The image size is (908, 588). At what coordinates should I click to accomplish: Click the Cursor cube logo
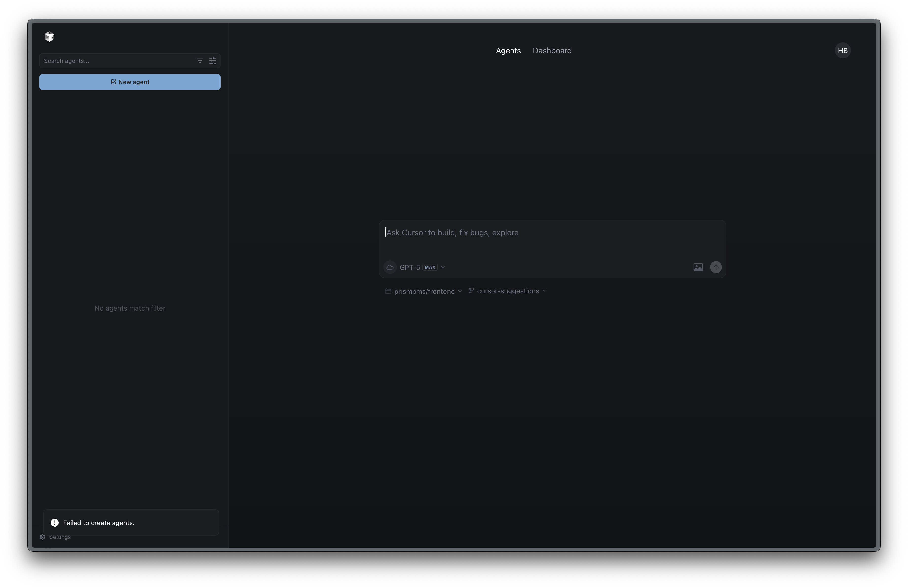49,37
